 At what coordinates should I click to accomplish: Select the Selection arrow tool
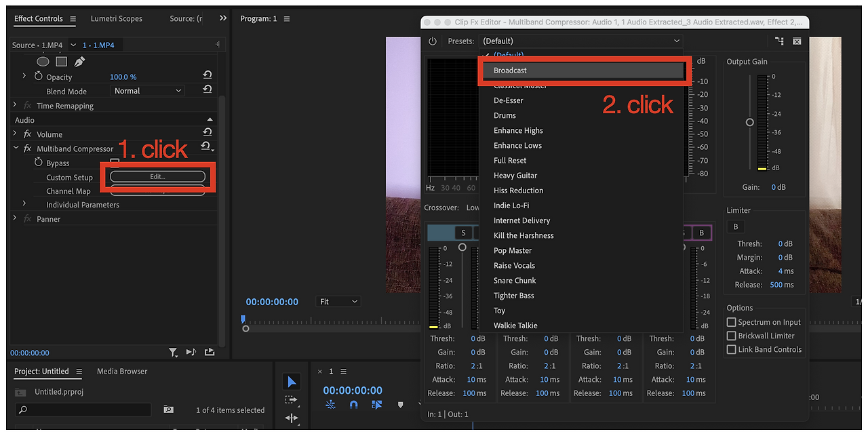point(292,382)
